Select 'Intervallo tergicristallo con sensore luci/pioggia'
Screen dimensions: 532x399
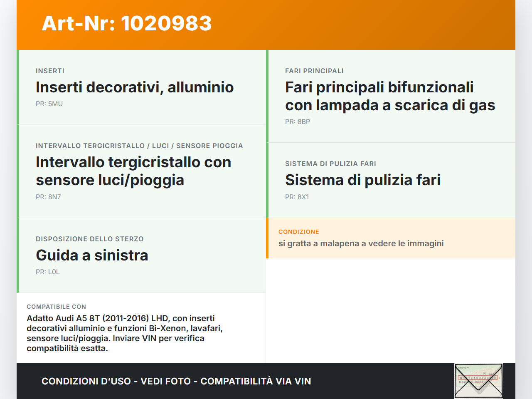pyautogui.click(x=133, y=171)
